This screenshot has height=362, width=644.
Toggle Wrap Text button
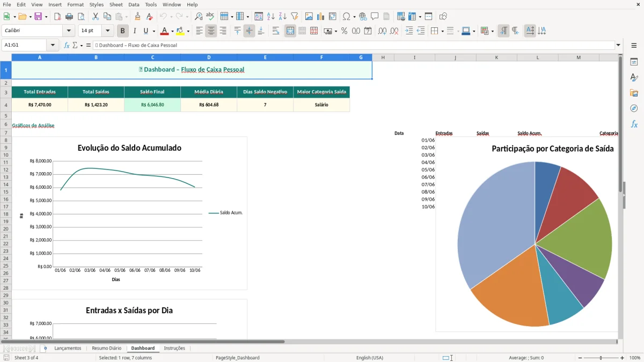pyautogui.click(x=276, y=31)
